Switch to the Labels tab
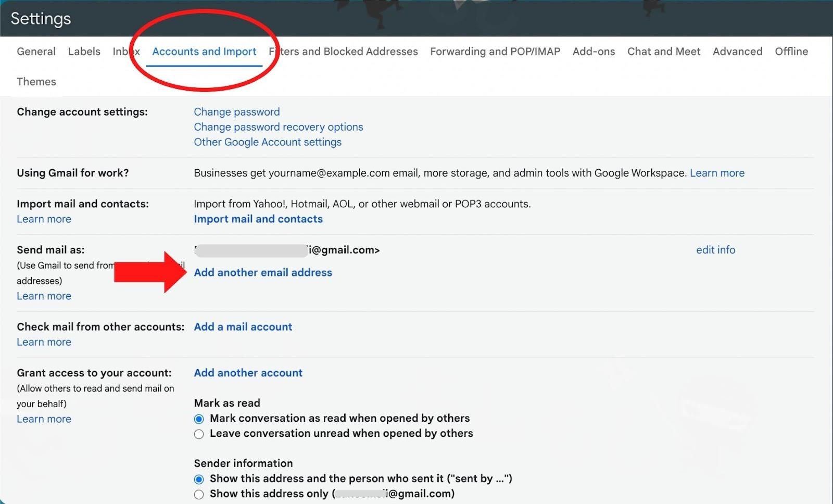833x504 pixels. click(x=84, y=52)
